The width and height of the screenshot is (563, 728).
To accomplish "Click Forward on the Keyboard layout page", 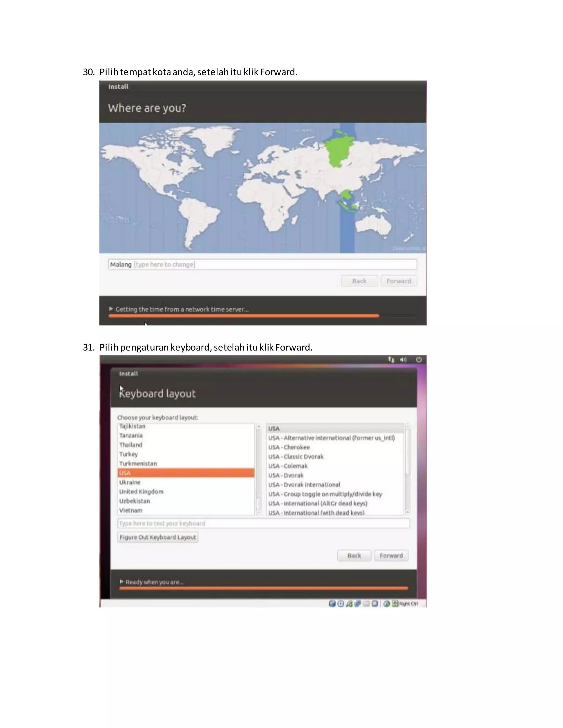I will (x=391, y=555).
